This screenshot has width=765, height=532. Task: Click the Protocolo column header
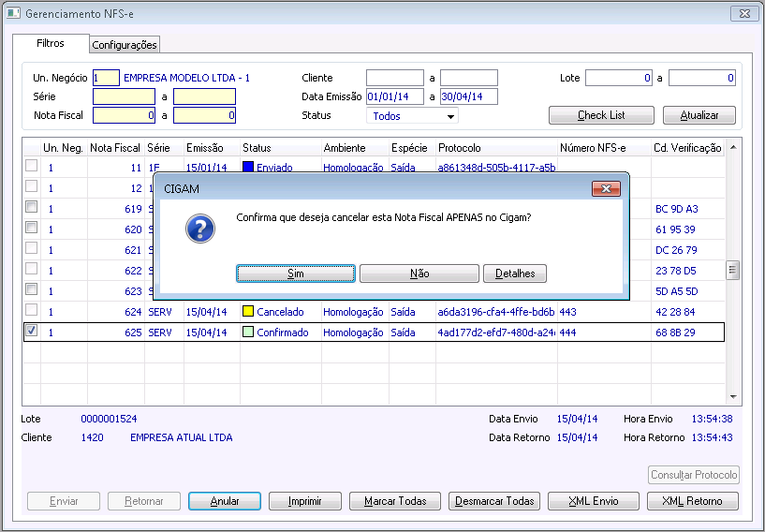(496, 148)
